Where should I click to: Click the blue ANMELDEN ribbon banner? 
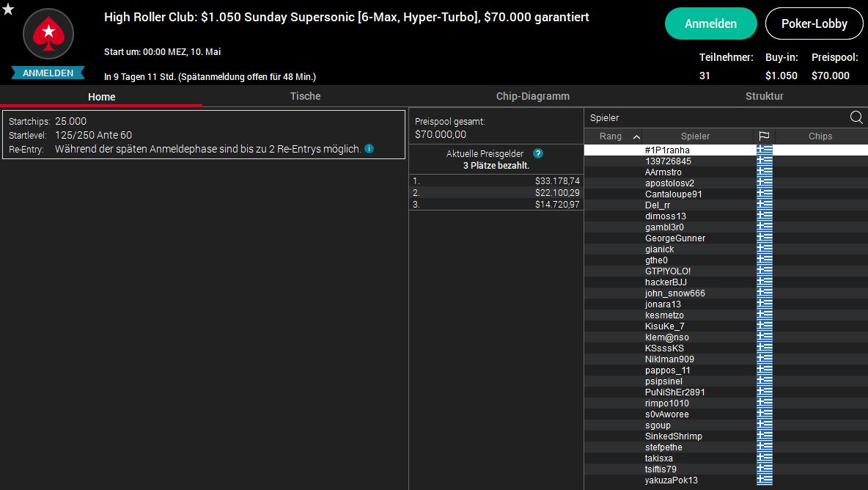(48, 73)
